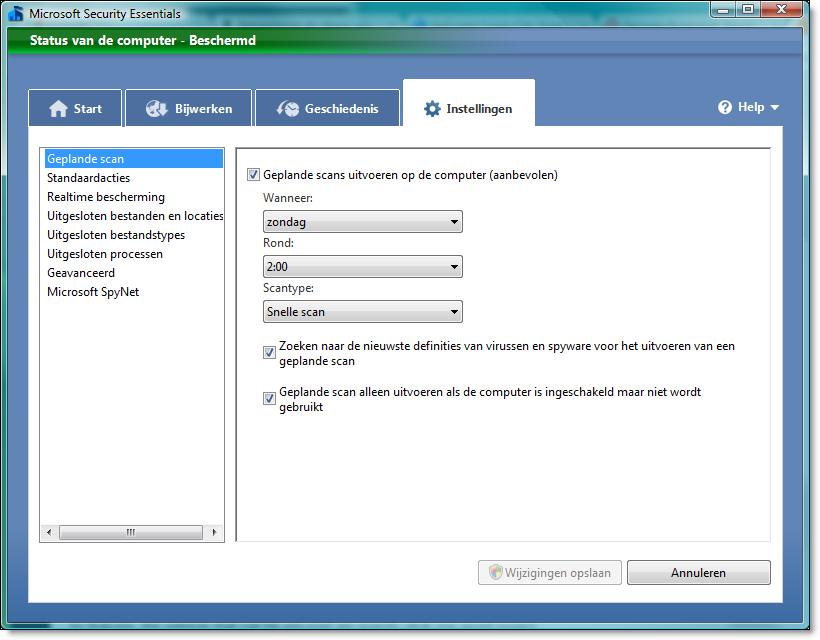Open Realtime bescherming settings

tap(134, 197)
